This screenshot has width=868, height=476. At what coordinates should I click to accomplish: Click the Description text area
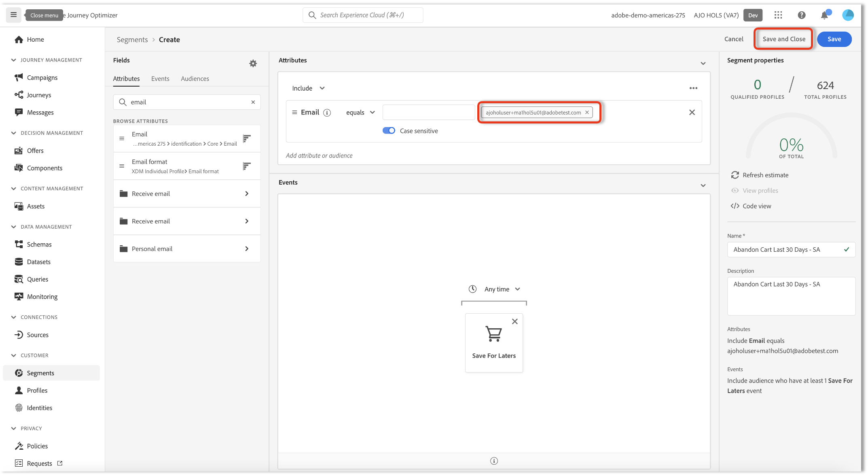pos(791,296)
